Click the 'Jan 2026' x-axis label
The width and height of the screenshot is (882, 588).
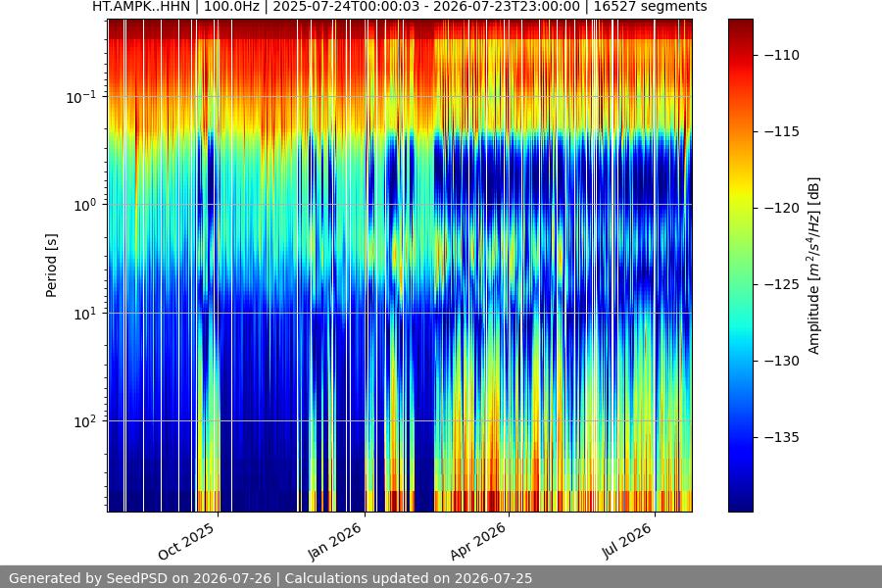[335, 541]
